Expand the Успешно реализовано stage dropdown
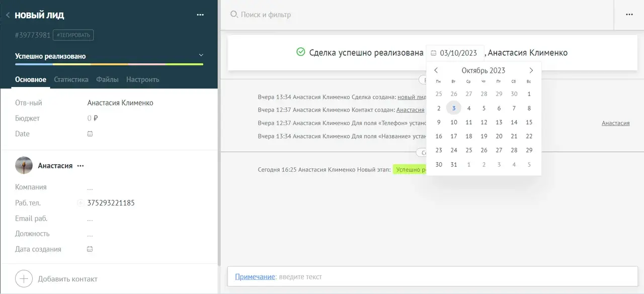The height and width of the screenshot is (294, 644). pyautogui.click(x=201, y=55)
